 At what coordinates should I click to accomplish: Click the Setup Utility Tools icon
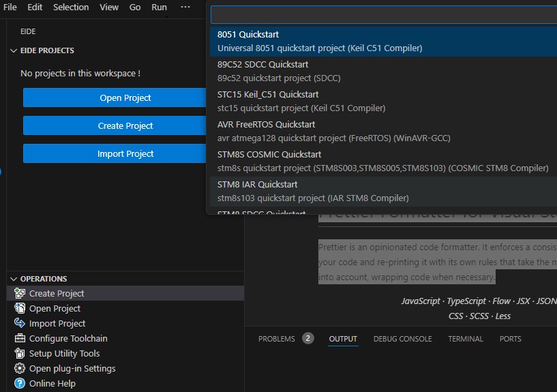[20, 353]
